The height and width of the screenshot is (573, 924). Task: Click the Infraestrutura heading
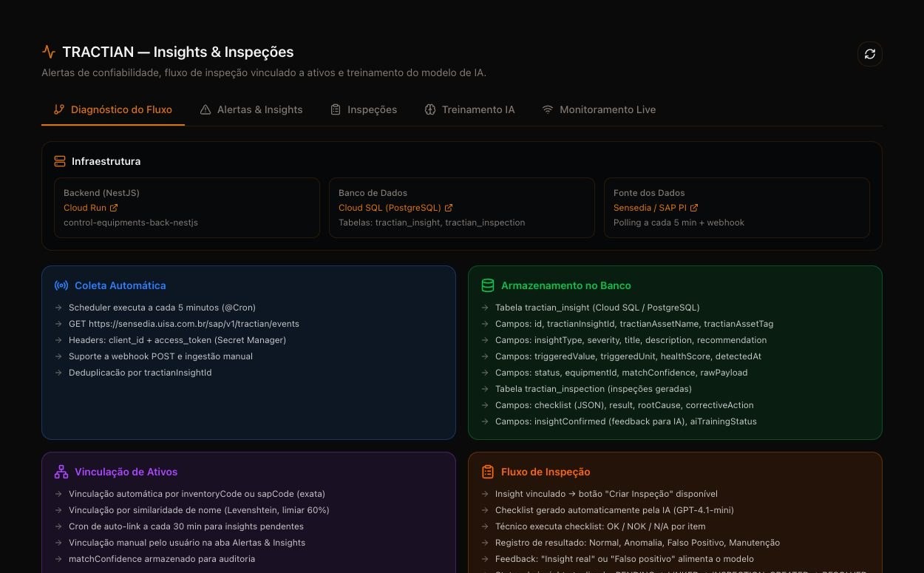[x=106, y=161]
